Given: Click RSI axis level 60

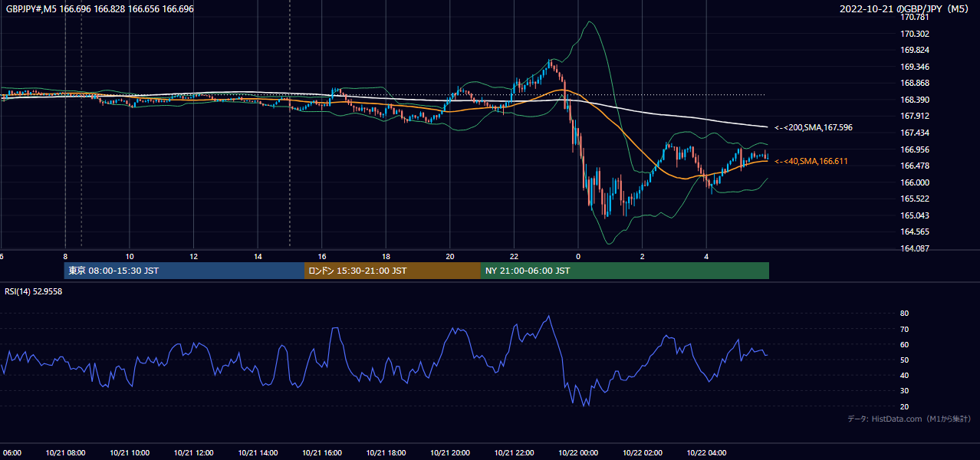Looking at the screenshot, I should [x=904, y=344].
